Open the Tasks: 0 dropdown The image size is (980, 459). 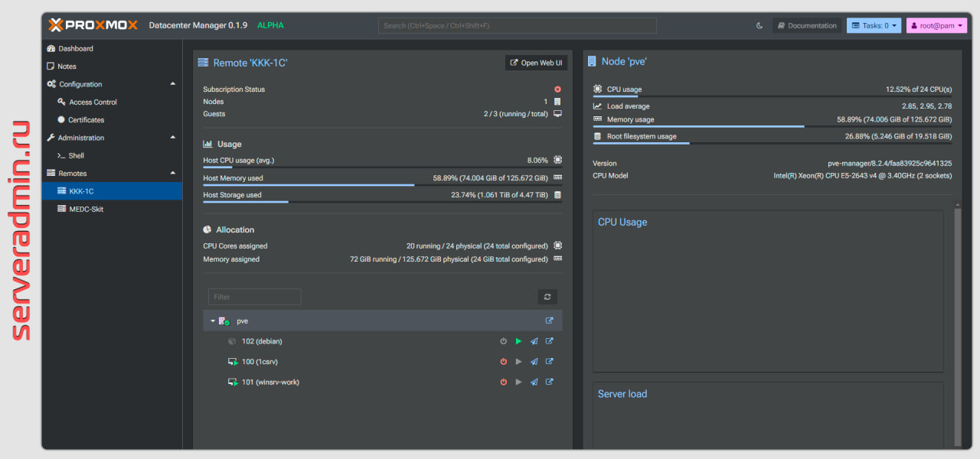[874, 25]
